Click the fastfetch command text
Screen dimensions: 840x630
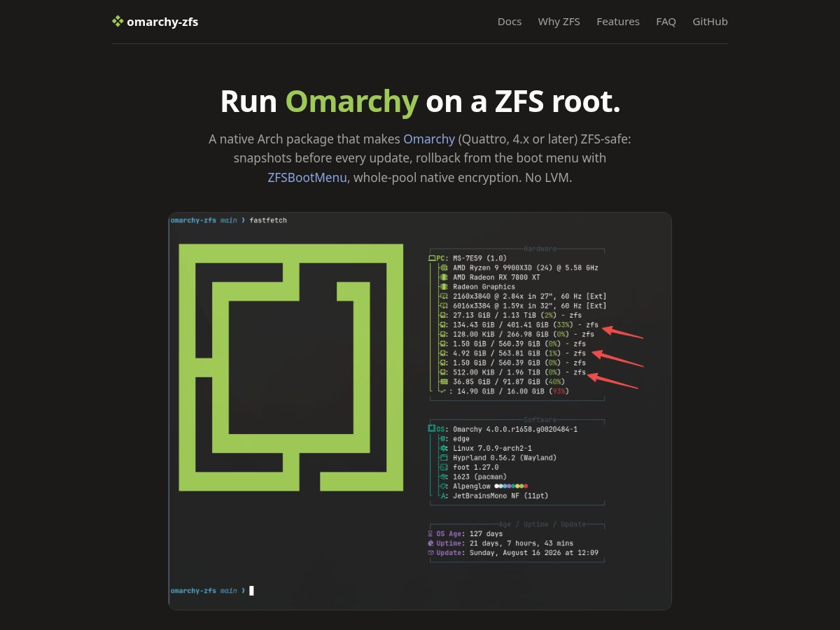click(x=268, y=220)
